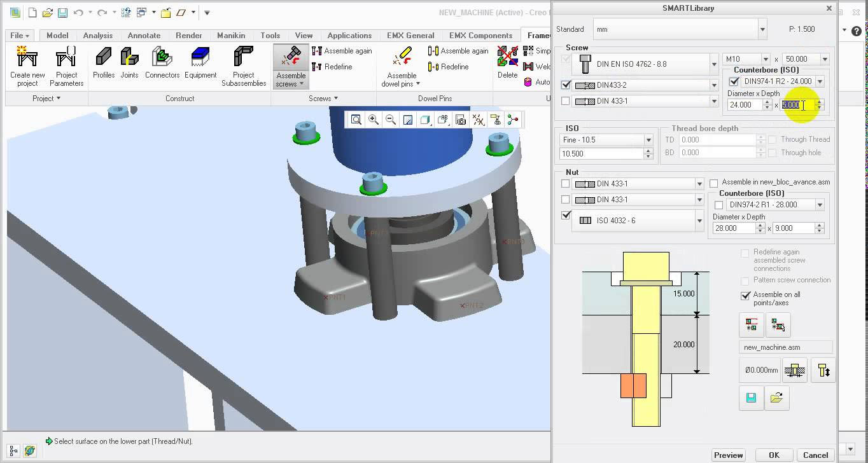
Task: Open DIN974-2 R1 - 28.000 dropdown
Action: click(x=820, y=205)
